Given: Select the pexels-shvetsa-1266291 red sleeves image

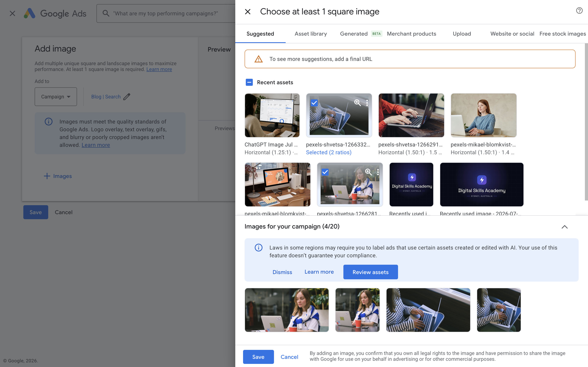Looking at the screenshot, I should pos(411,115).
